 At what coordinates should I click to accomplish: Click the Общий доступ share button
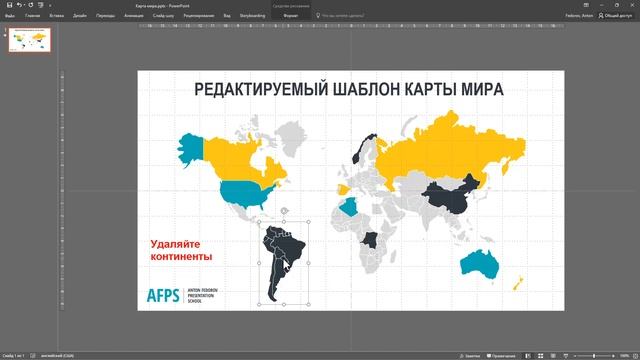[615, 16]
